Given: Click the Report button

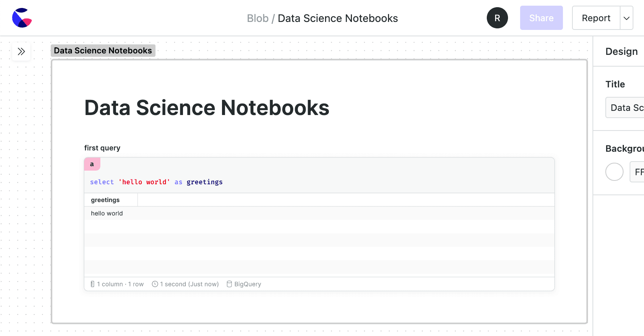Looking at the screenshot, I should [x=596, y=18].
